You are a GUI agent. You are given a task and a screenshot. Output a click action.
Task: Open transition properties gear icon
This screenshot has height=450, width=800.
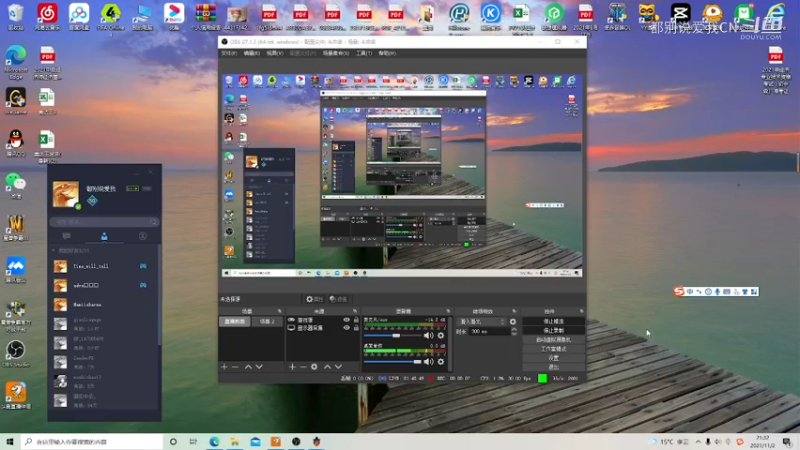[513, 322]
